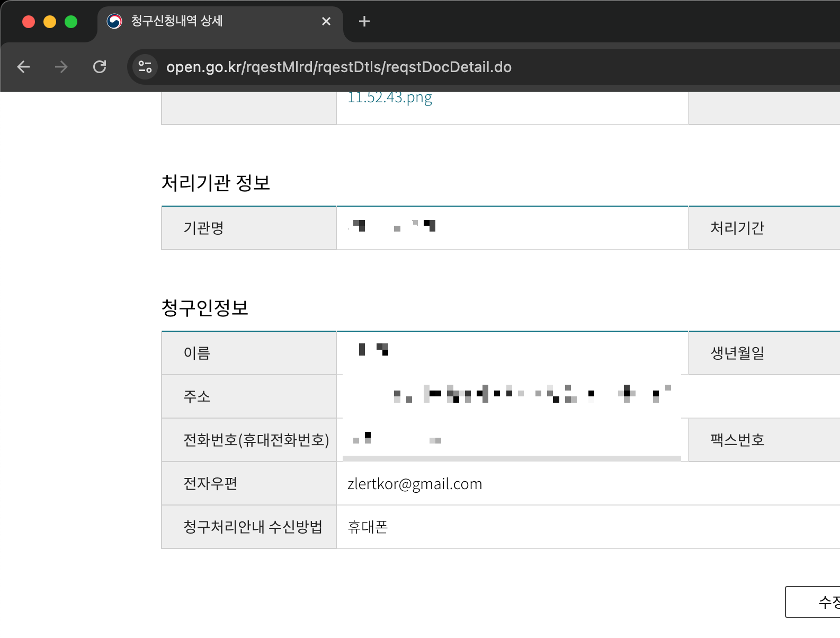Click the forward navigation arrow
This screenshot has width=840, height=638.
point(61,67)
